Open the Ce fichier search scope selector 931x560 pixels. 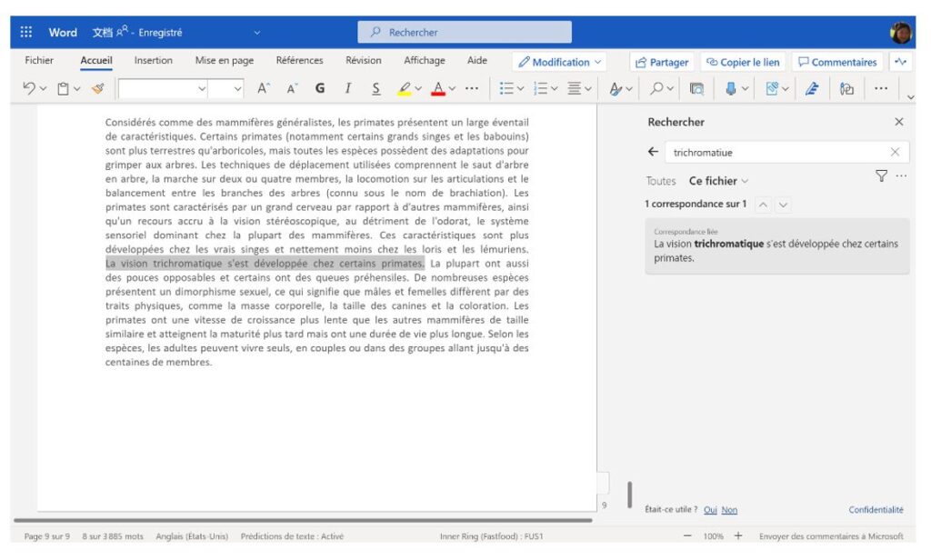coord(717,181)
